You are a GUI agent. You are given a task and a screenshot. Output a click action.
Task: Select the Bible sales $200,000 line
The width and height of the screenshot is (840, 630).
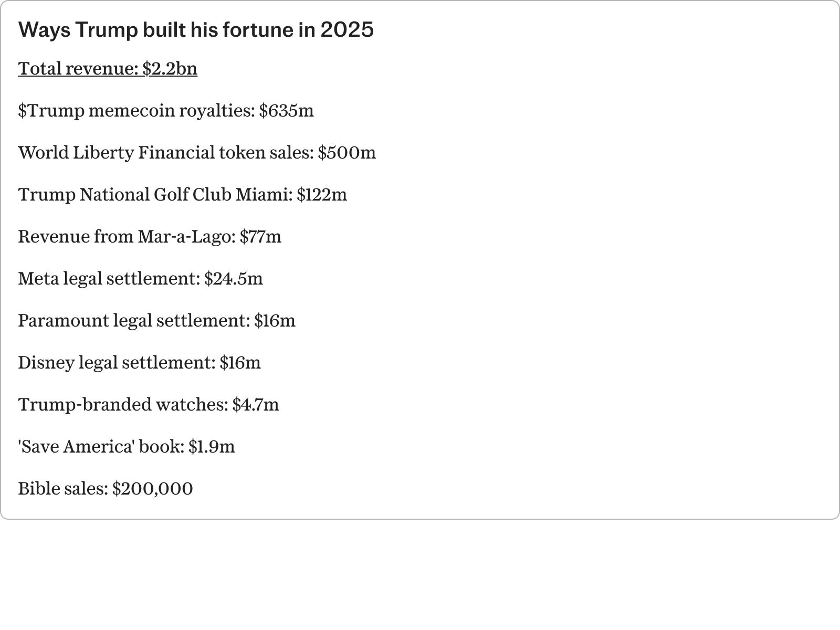click(x=106, y=489)
